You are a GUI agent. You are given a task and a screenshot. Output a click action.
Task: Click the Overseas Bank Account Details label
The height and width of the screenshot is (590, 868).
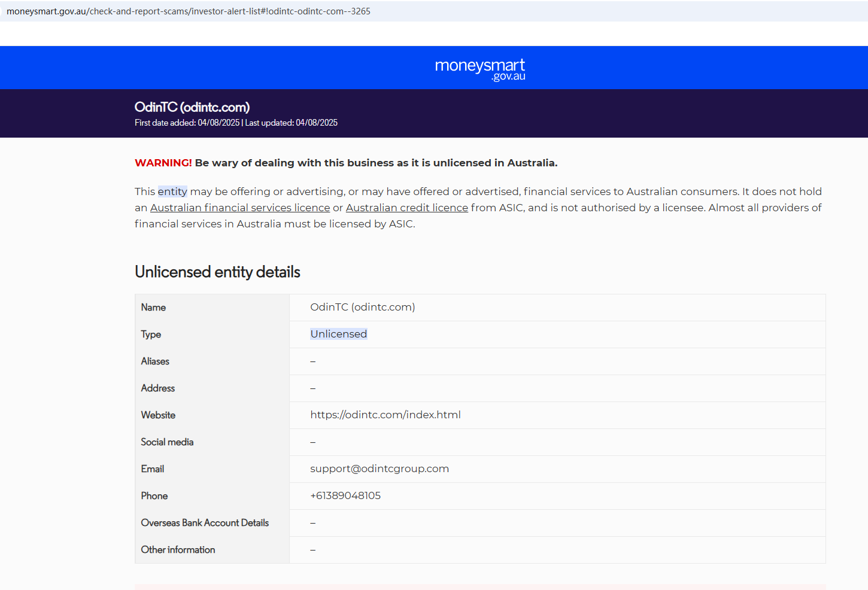point(205,523)
